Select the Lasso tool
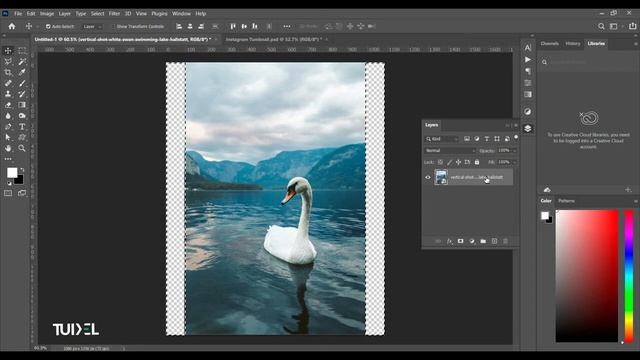Image resolution: width=640 pixels, height=360 pixels. (x=8, y=62)
